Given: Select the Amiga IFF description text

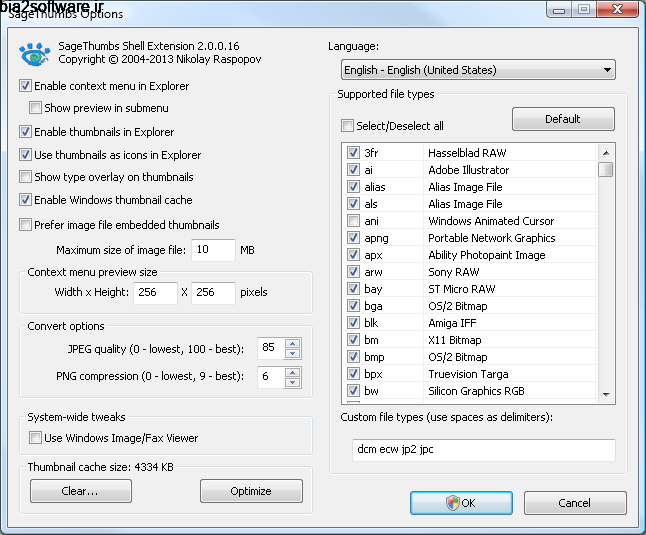Looking at the screenshot, I should pos(452,323).
